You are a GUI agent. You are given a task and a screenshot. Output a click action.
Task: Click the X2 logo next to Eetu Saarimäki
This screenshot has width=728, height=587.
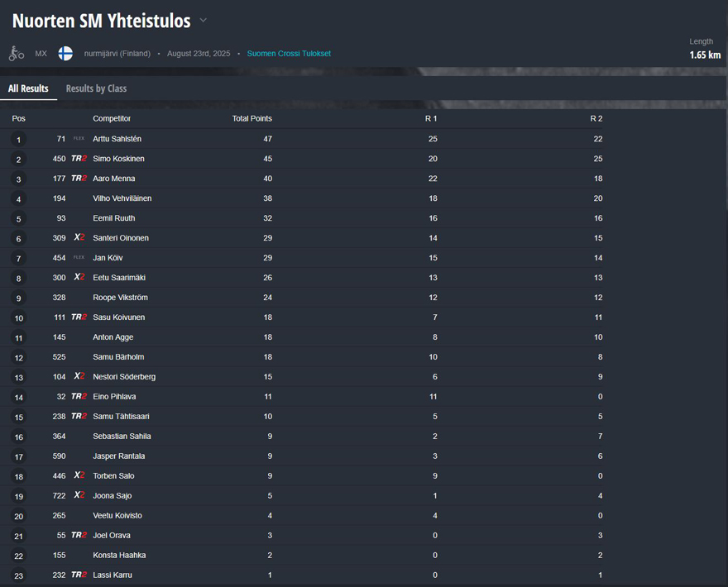(79, 277)
